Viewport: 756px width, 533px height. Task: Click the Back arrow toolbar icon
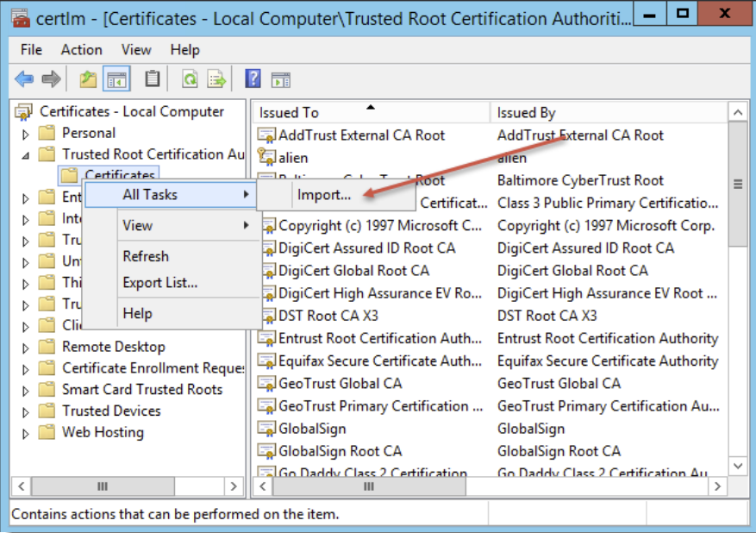(24, 78)
